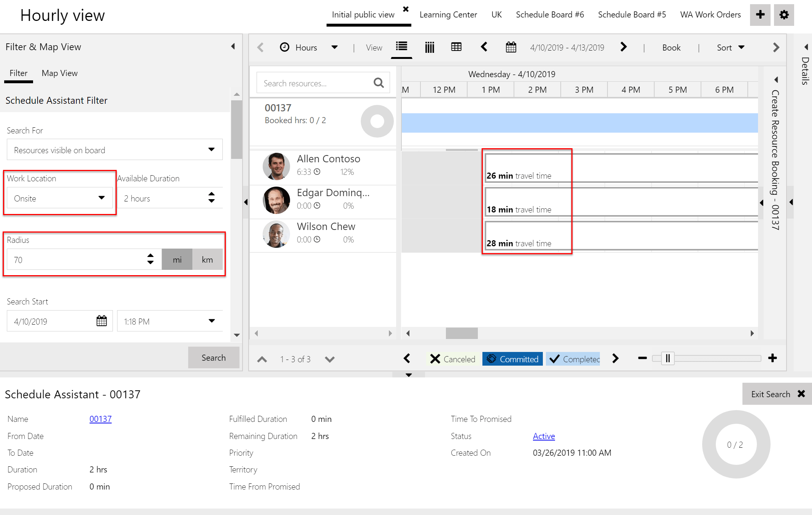Go to previous results page arrow

point(262,359)
